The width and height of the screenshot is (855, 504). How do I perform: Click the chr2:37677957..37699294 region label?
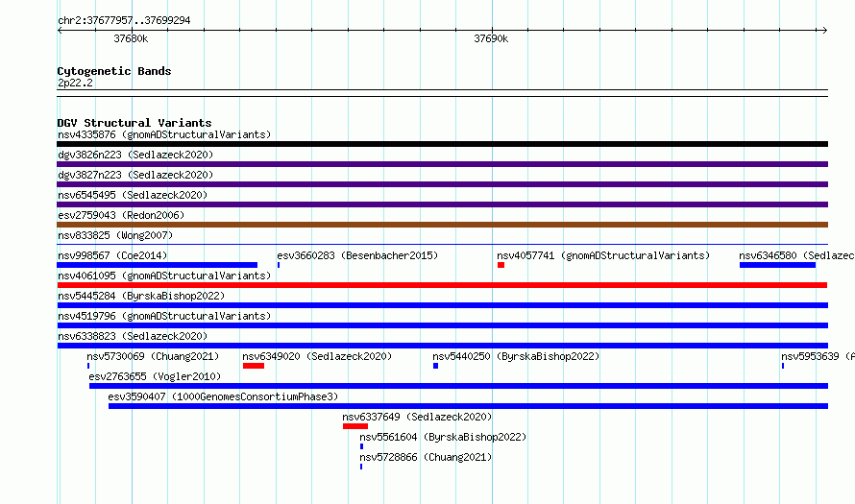pyautogui.click(x=124, y=20)
